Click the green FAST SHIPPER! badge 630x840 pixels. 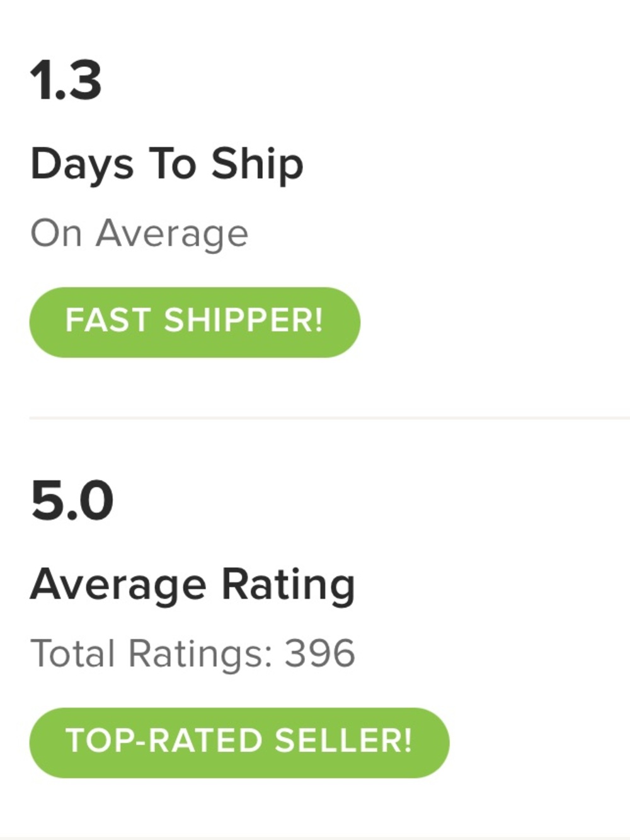point(195,322)
